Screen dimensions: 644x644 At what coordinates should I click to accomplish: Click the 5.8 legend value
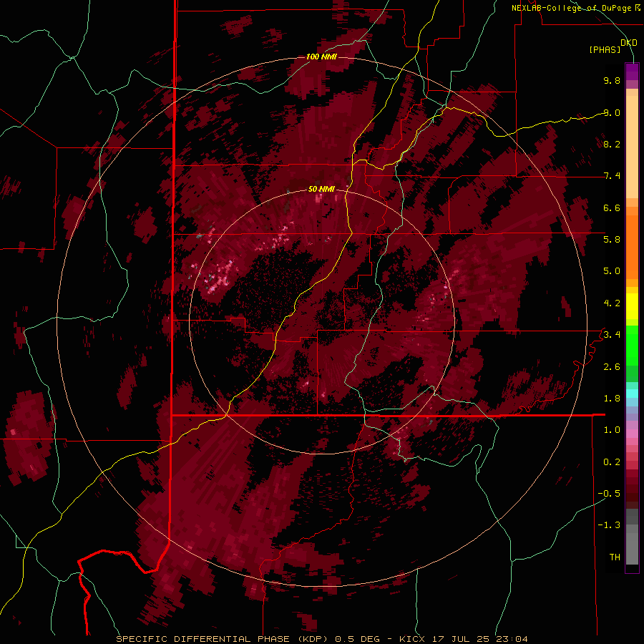pyautogui.click(x=612, y=240)
